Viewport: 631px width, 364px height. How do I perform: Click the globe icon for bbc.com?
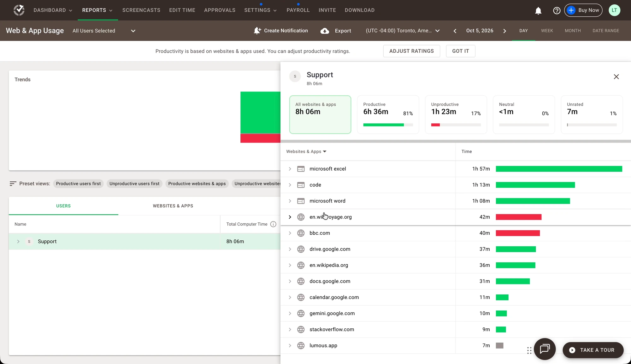[301, 233]
